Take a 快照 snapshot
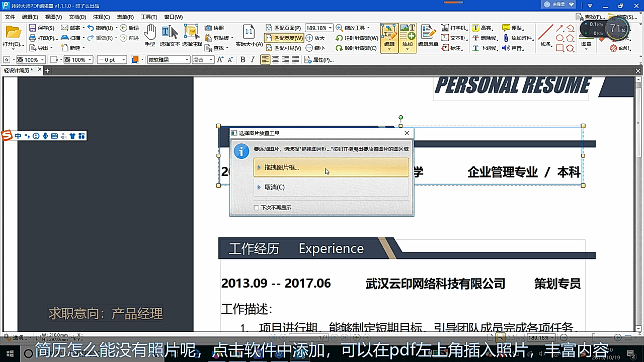Screen dimensions: 644x362 pos(215,28)
